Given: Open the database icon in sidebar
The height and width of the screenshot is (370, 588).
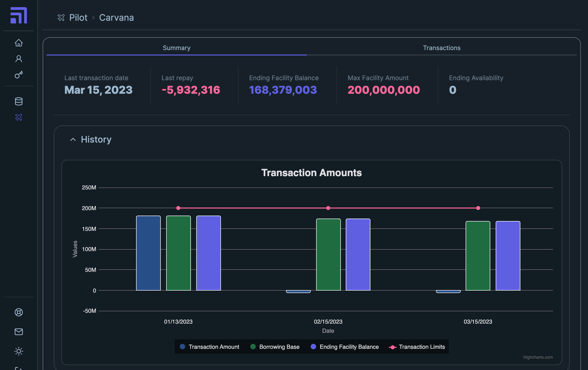Looking at the screenshot, I should point(19,101).
